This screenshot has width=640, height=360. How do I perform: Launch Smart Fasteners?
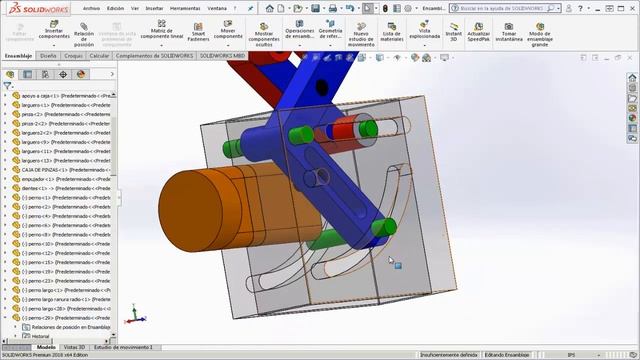(x=198, y=32)
